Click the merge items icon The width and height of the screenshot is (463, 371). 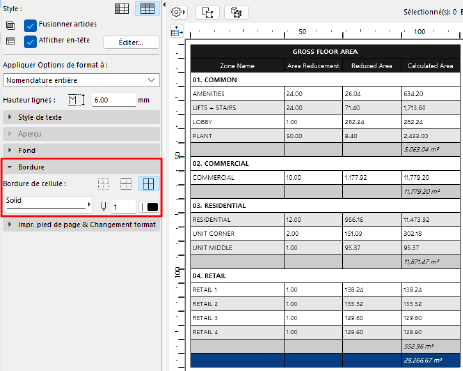[x=11, y=25]
